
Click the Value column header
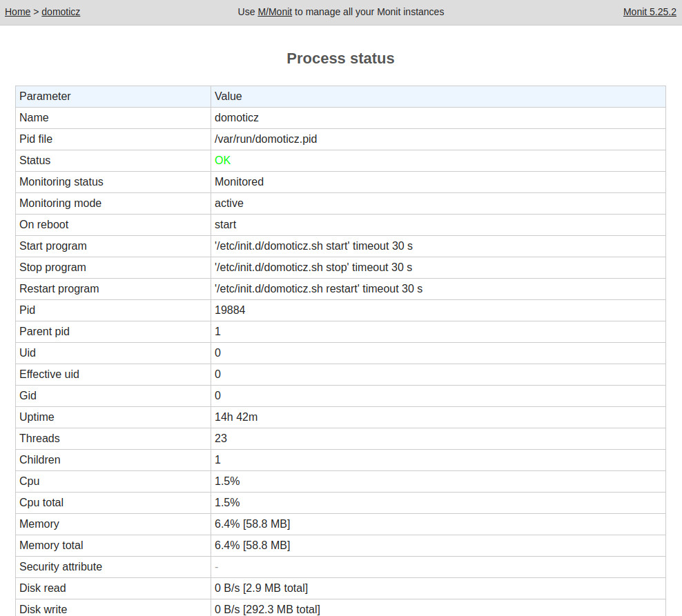(228, 96)
